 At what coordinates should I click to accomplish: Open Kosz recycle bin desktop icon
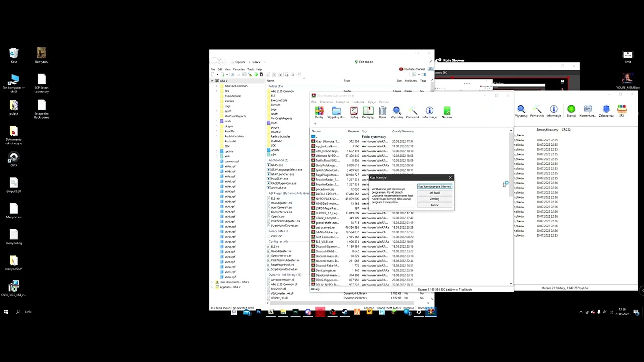click(x=14, y=55)
